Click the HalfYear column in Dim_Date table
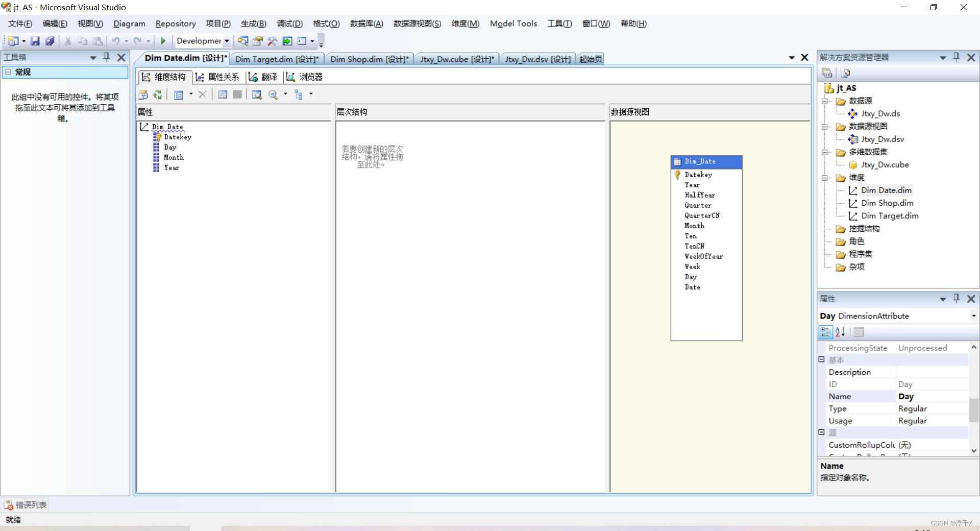 (700, 195)
